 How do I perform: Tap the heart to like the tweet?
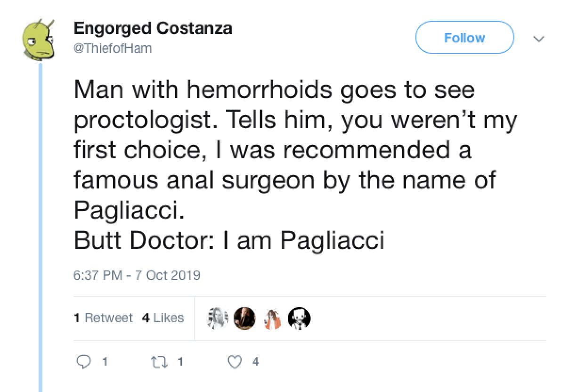pyautogui.click(x=234, y=362)
